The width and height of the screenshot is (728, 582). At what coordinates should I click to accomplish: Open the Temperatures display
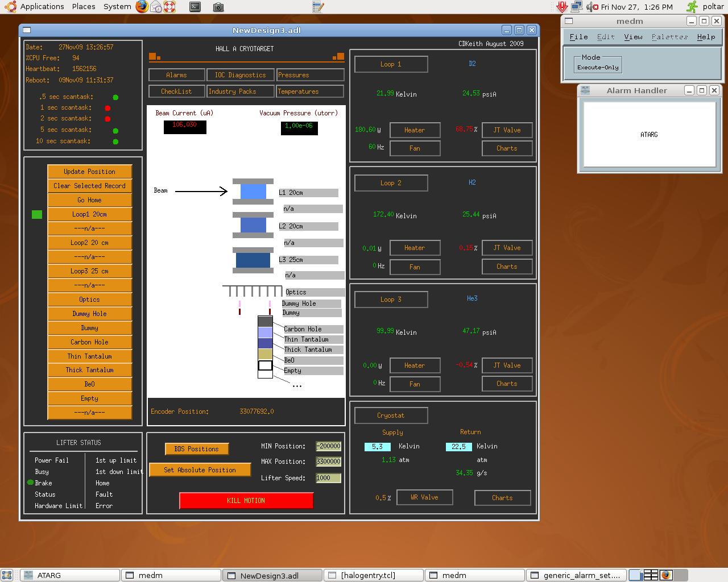(x=310, y=92)
